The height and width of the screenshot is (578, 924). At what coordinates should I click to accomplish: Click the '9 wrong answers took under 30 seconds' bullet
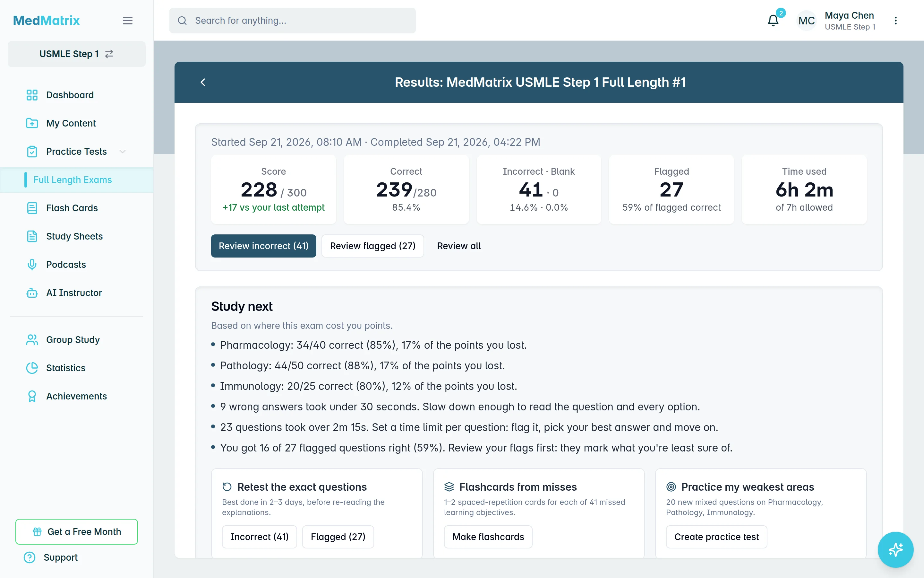[460, 407]
